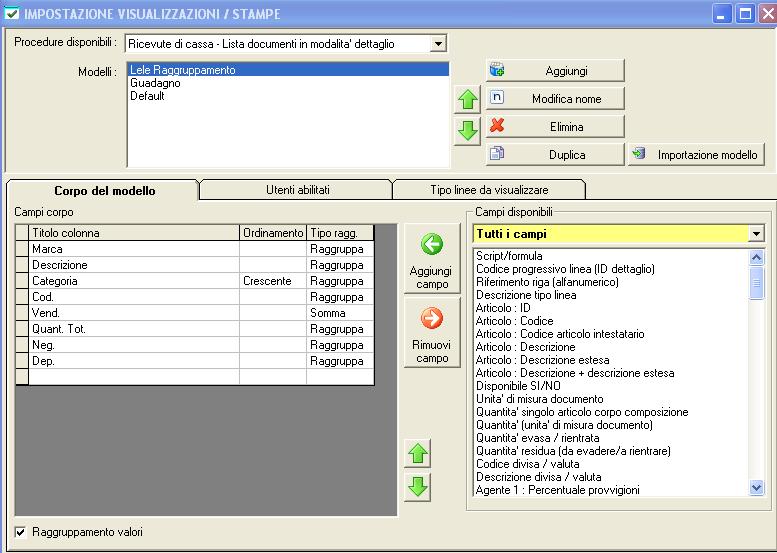Switch to Tipo linee da visualizzare tab

pos(489,190)
